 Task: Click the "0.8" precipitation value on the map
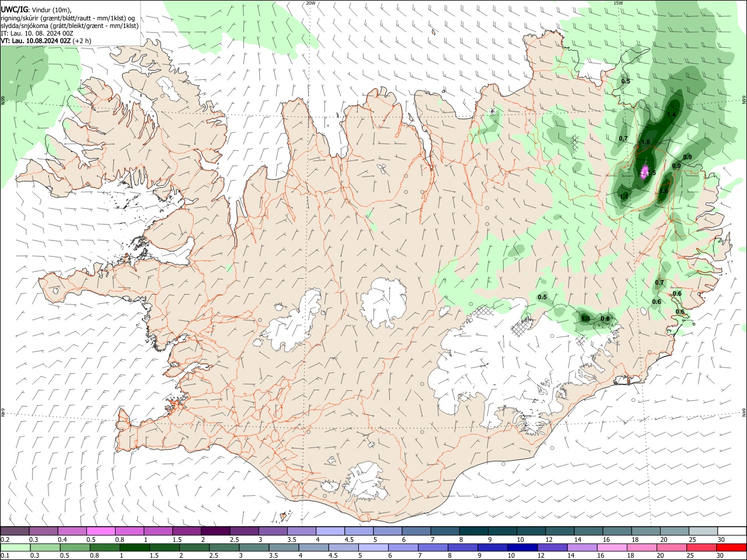[605, 318]
